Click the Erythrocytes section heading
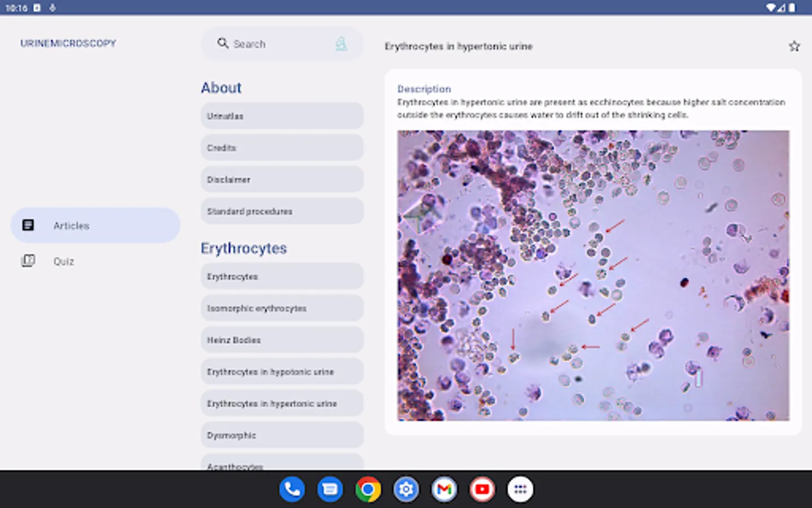This screenshot has height=508, width=812. pos(244,248)
